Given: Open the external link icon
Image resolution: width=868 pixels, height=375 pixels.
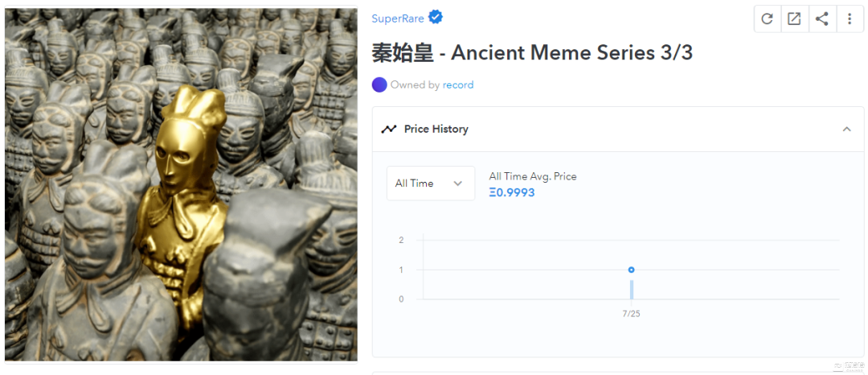Looking at the screenshot, I should point(794,19).
